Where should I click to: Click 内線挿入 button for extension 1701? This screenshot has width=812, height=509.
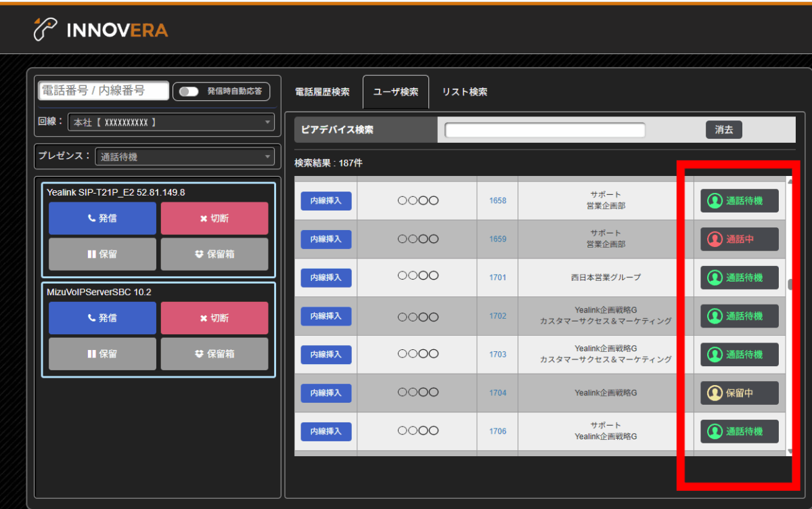326,278
